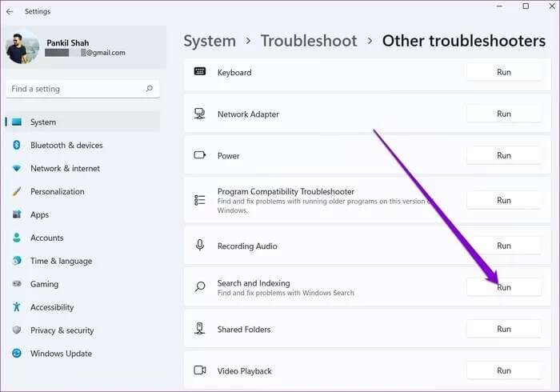Open Time & language label
560x392 pixels.
click(61, 261)
